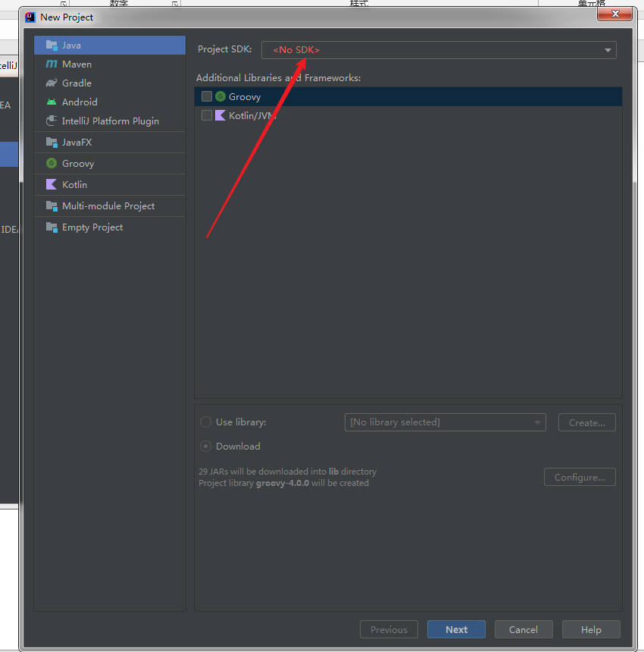Click the New Project title text
This screenshot has width=644, height=652.
(67, 17)
